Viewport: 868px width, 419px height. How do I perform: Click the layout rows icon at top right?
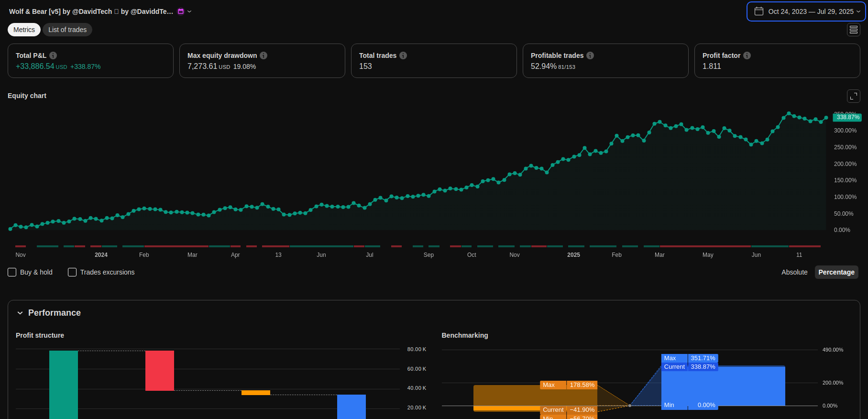pos(853,30)
